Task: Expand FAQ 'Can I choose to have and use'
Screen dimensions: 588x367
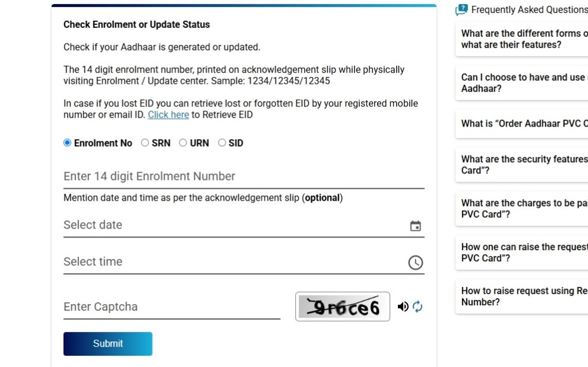Action: tap(521, 83)
